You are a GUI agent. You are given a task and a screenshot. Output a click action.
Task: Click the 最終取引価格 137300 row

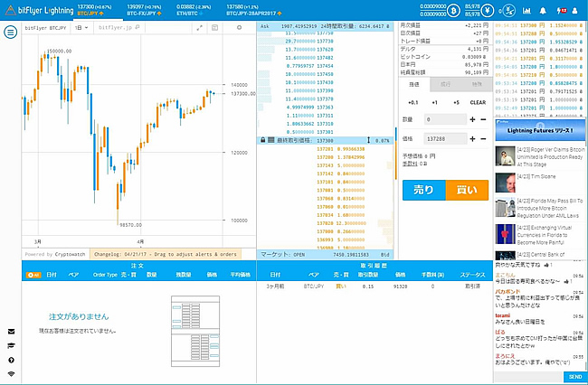[325, 140]
